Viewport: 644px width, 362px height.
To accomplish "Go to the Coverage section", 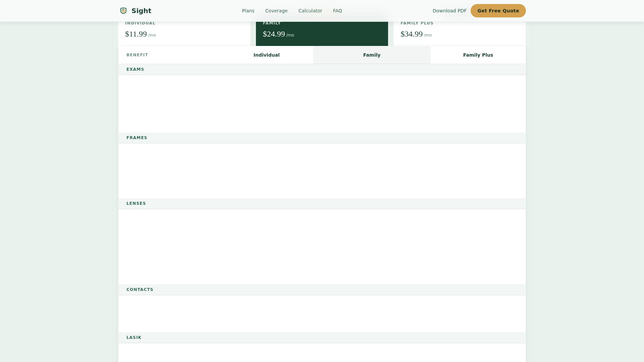I will (x=276, y=11).
